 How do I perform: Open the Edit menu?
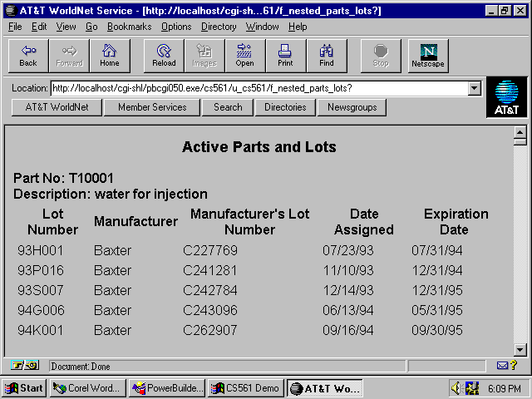[39, 27]
